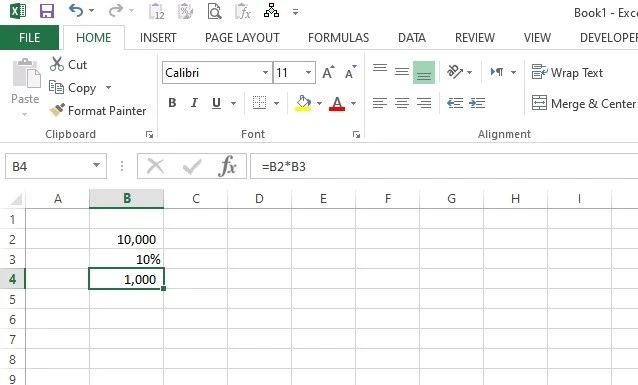Switch to the VIEW tab
Image resolution: width=638 pixels, height=385 pixels.
[x=537, y=37]
